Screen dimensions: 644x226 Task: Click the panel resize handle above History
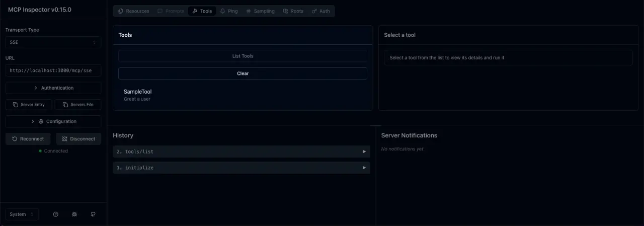point(375,125)
